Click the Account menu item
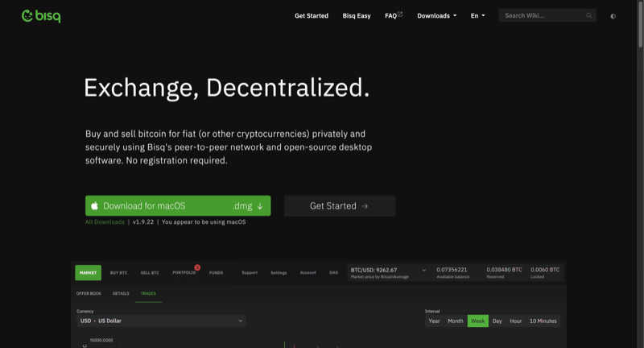The height and width of the screenshot is (348, 644). tap(308, 273)
